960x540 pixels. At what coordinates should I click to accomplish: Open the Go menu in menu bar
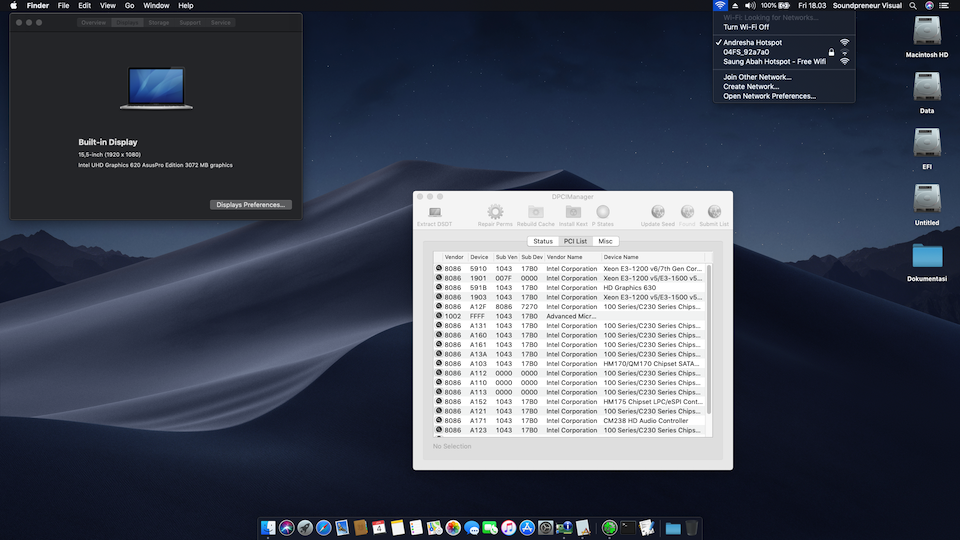point(129,6)
